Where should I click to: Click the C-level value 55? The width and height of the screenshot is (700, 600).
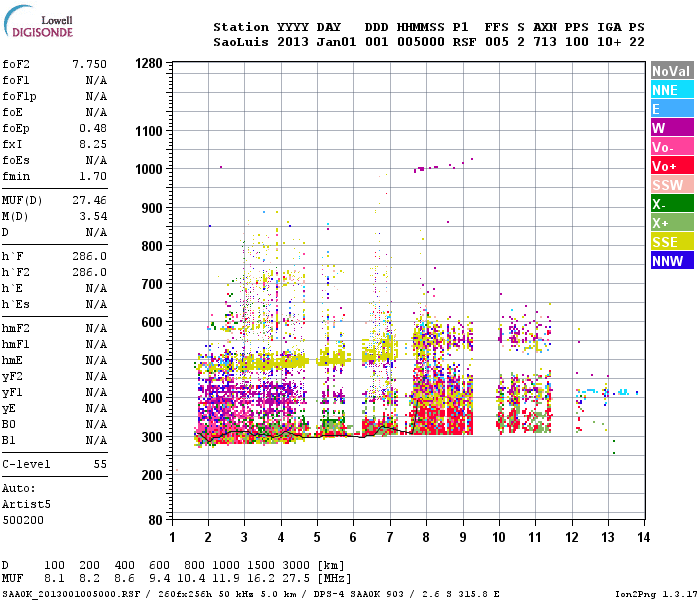[100, 464]
